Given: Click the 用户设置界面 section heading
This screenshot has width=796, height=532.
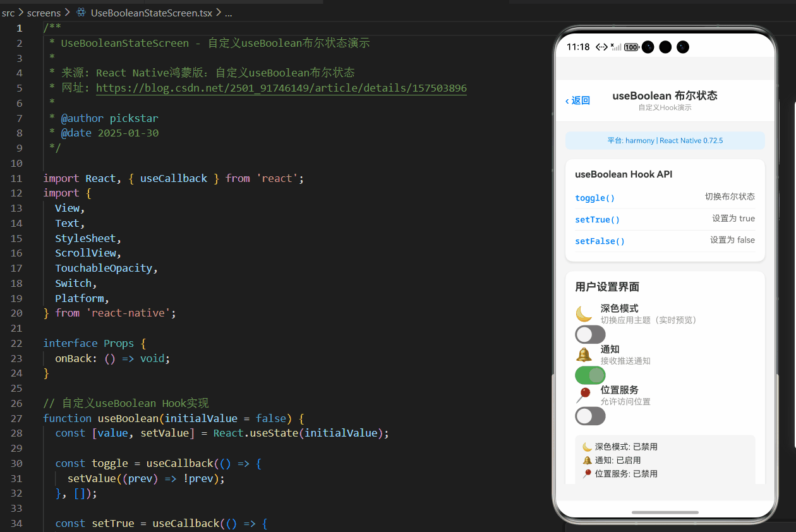Looking at the screenshot, I should coord(607,287).
